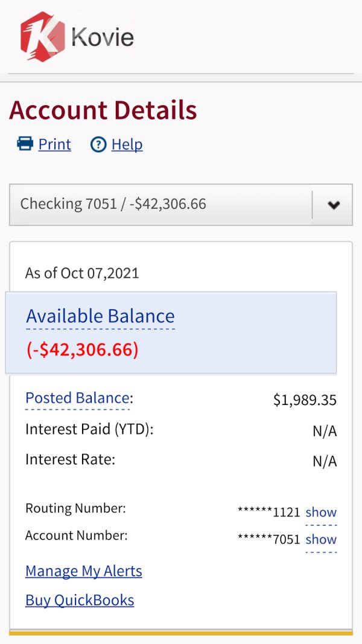Click the masked routing number ending 1121
362x644 pixels.
[269, 512]
